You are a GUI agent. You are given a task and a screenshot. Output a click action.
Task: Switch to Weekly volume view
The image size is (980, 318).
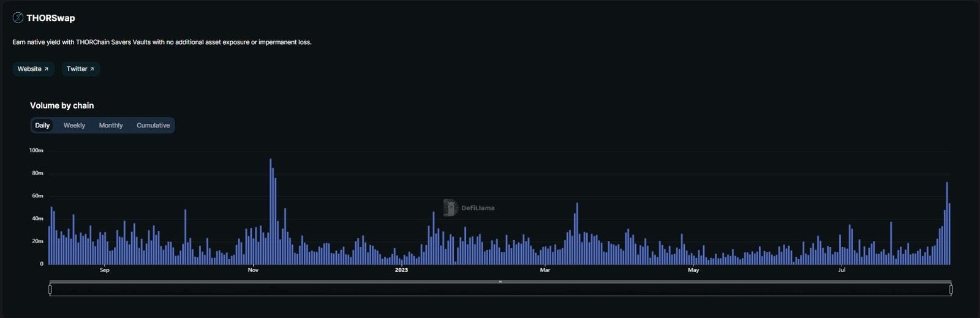click(x=74, y=126)
